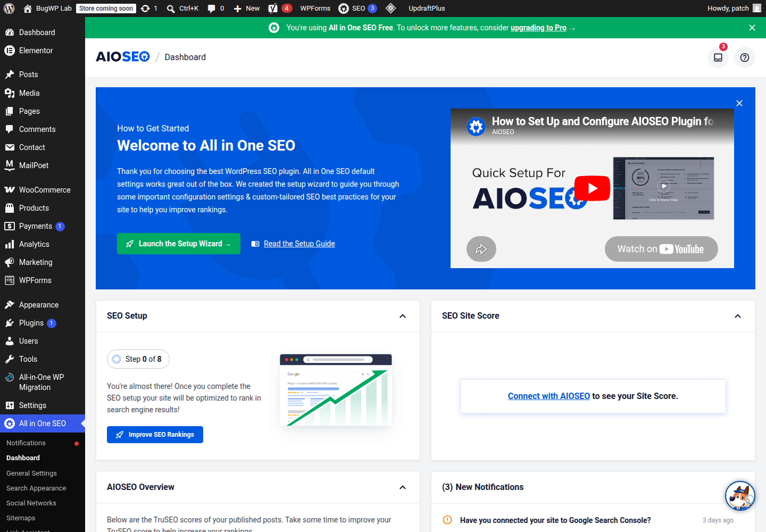Click the video share arrow icon

click(x=481, y=249)
